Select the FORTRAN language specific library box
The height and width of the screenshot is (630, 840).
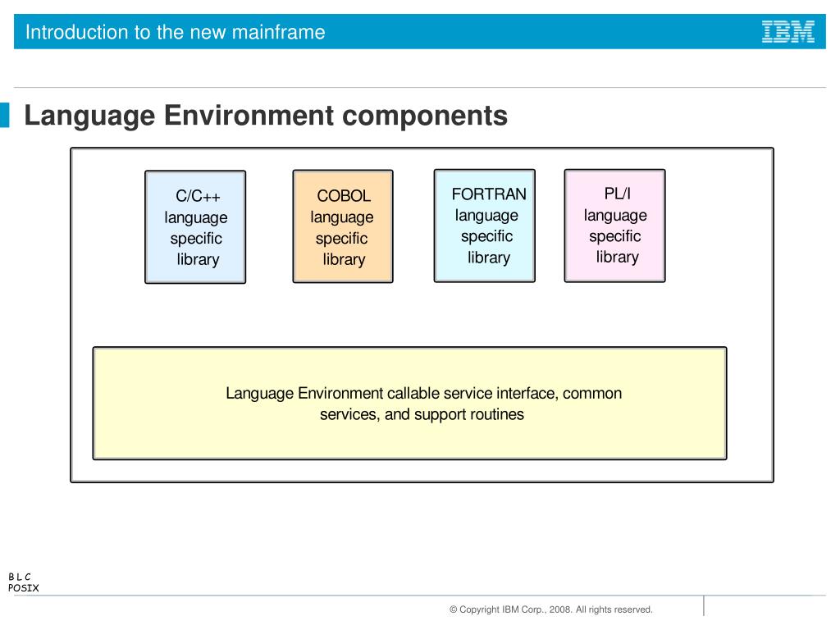point(484,226)
